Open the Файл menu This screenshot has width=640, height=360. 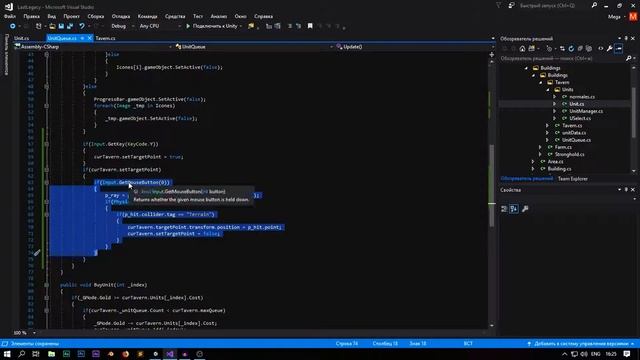[x=10, y=16]
